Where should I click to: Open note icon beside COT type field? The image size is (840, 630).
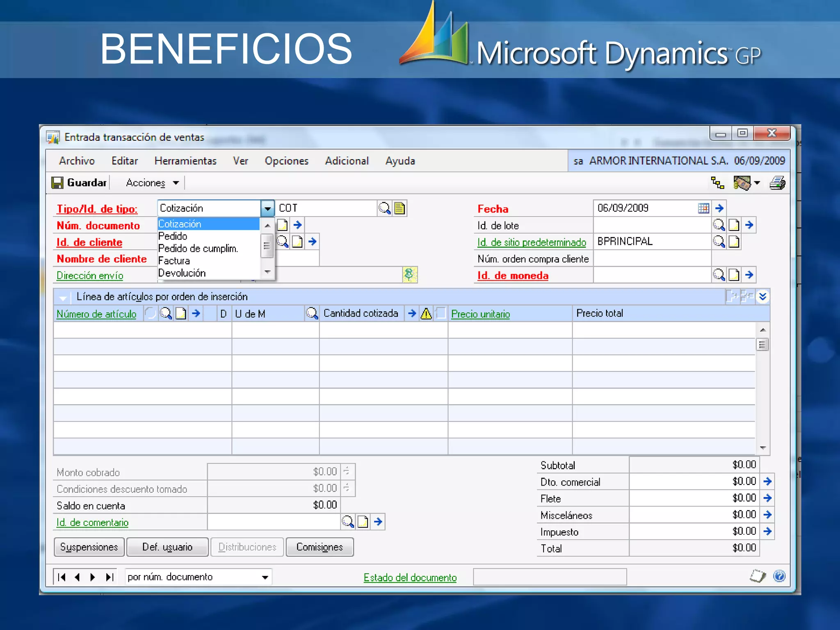point(399,208)
